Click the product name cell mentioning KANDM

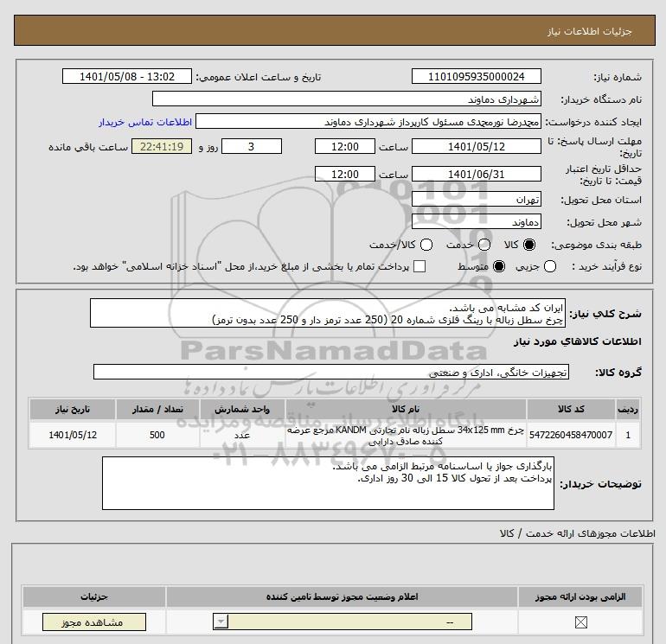pyautogui.click(x=406, y=435)
